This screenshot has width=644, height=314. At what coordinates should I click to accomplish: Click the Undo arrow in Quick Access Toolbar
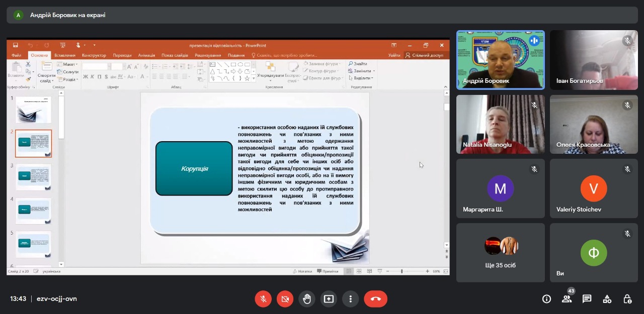[x=31, y=45]
